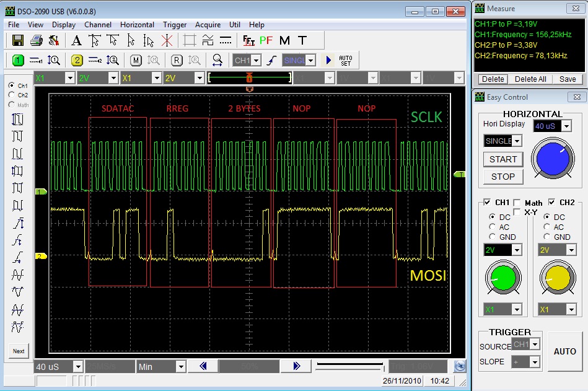Select GND coupling for CH1

(492, 237)
